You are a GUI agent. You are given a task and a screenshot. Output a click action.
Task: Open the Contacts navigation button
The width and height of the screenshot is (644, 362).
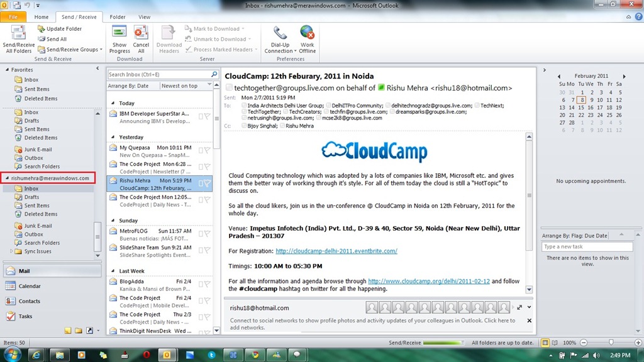(52, 301)
